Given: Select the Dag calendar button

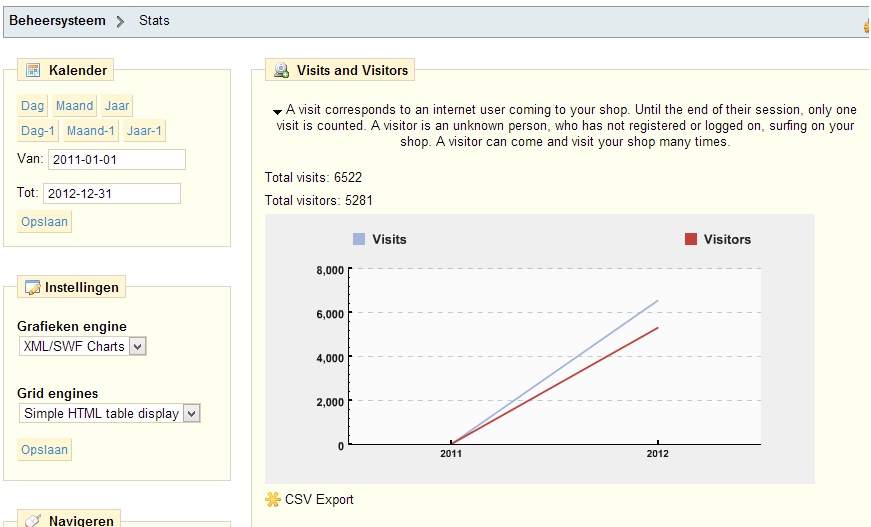Looking at the screenshot, I should pos(32,106).
